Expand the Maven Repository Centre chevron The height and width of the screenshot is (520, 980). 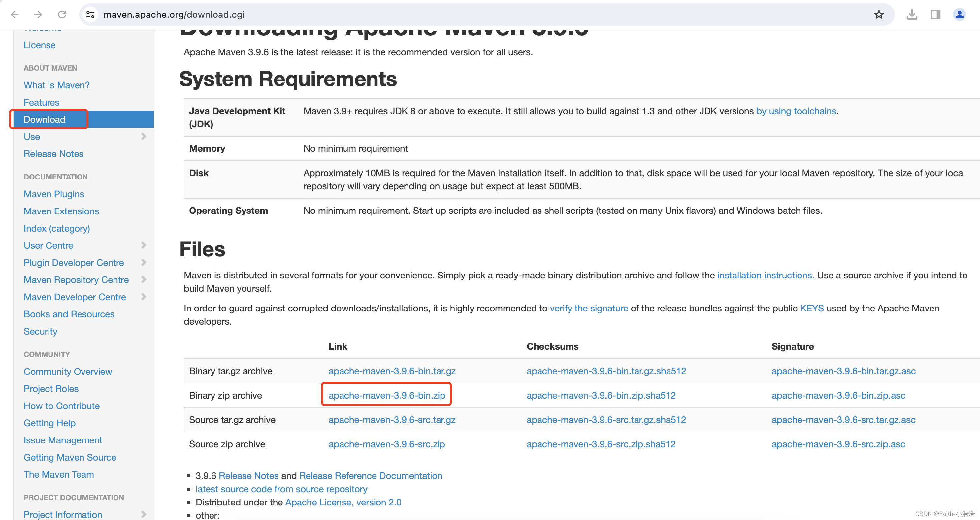(x=144, y=279)
